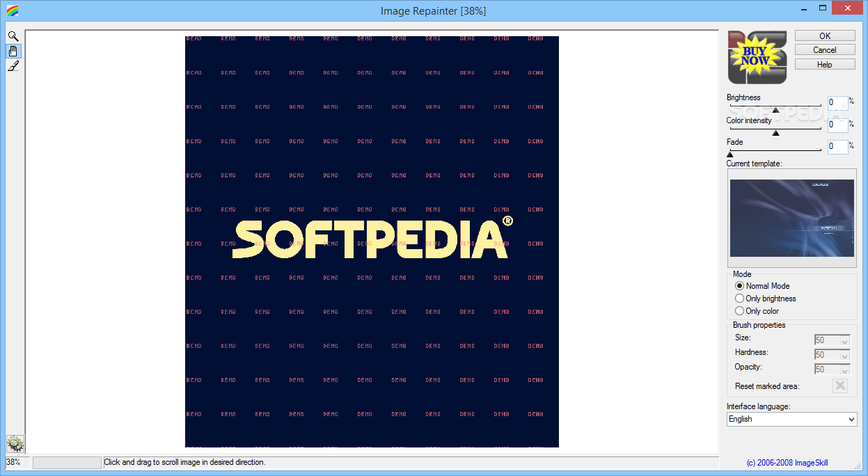Click the Brightness percent input field

(837, 103)
